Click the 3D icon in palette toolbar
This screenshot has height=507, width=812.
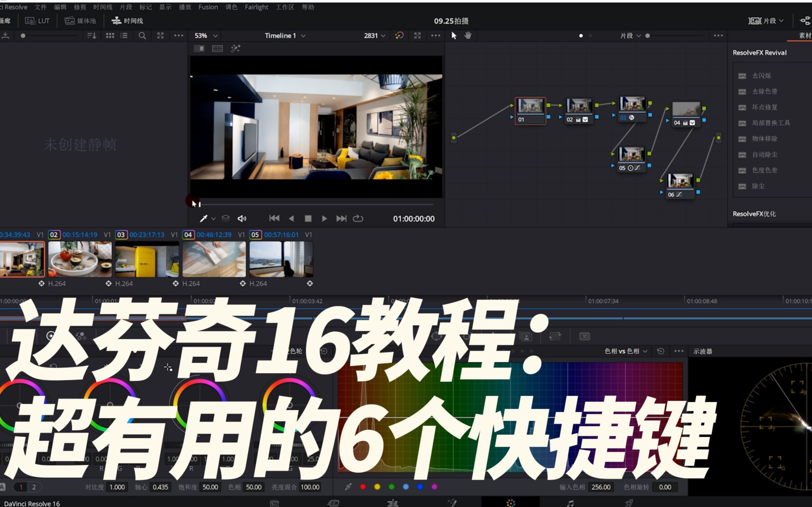tap(584, 336)
